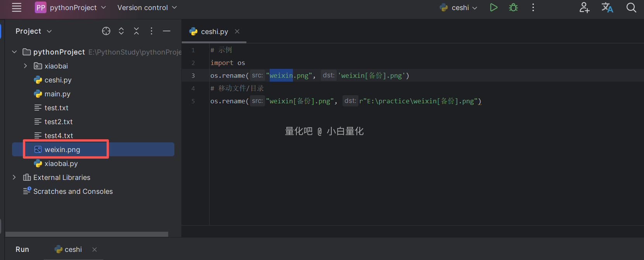Screen dimensions: 644x260
Task: Hide the Project tool window
Action: [167, 31]
